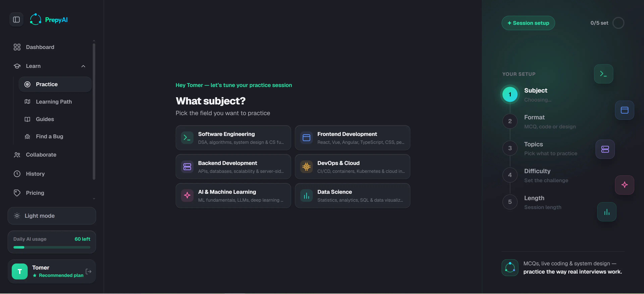
Task: Click floating bar chart icon near Length
Action: pos(607,212)
